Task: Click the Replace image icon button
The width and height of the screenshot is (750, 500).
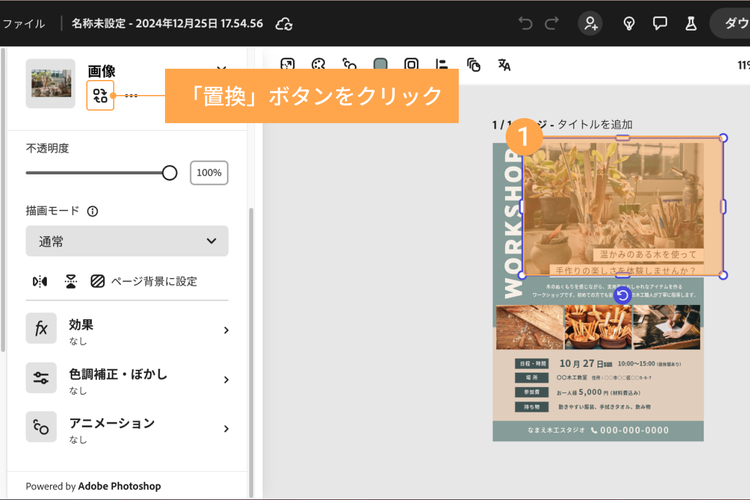Action: pyautogui.click(x=100, y=96)
